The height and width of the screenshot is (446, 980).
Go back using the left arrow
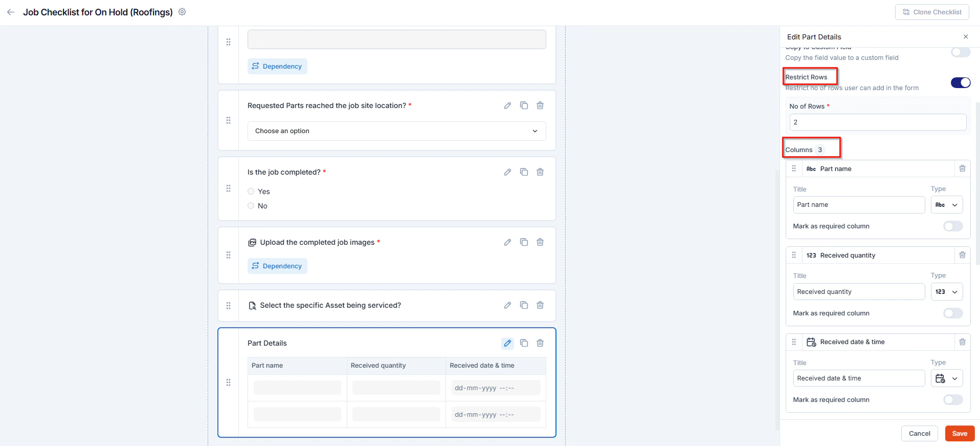click(x=11, y=12)
